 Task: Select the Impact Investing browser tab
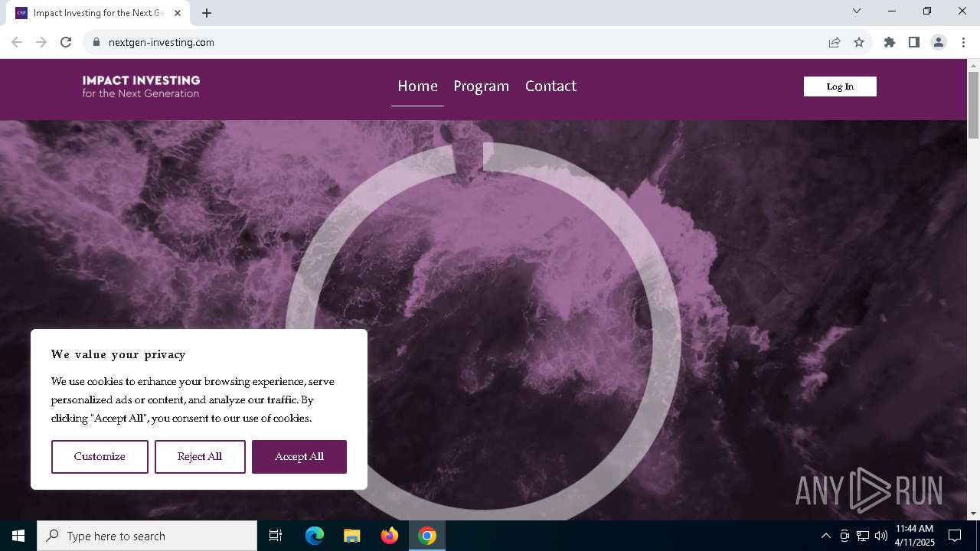tap(98, 13)
